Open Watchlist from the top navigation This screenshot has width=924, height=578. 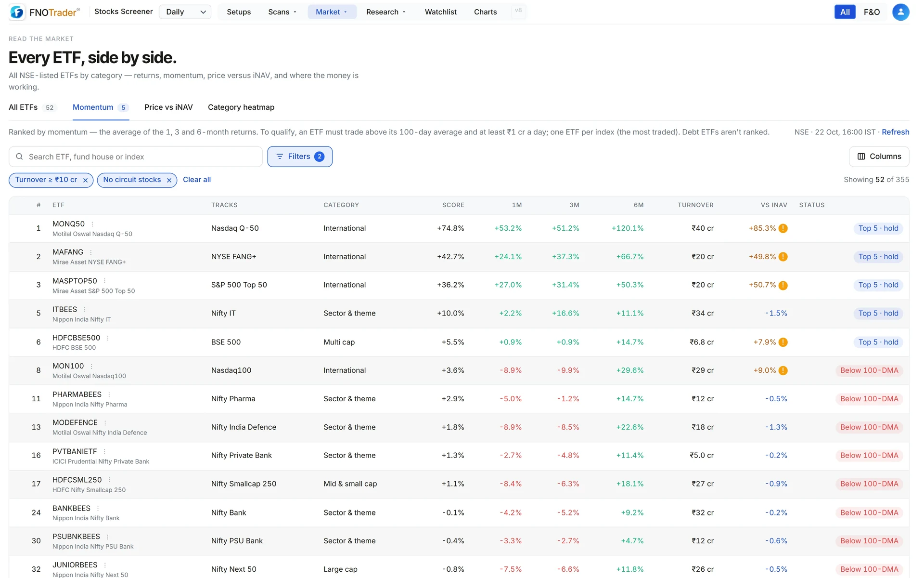tap(440, 12)
